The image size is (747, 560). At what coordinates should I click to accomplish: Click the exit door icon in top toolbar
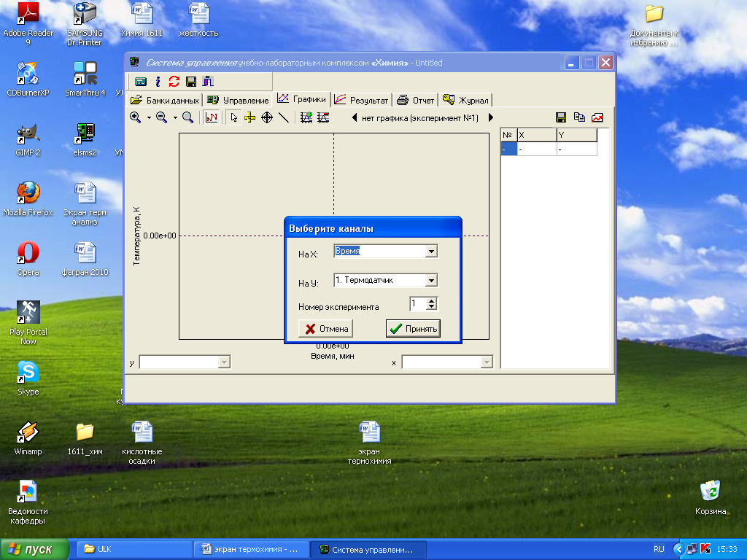tap(208, 82)
